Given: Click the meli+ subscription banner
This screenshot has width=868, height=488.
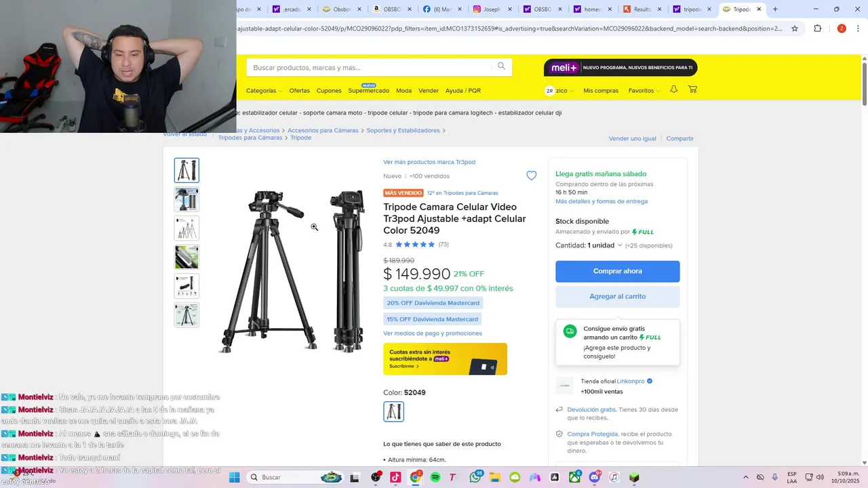Looking at the screenshot, I should (620, 67).
